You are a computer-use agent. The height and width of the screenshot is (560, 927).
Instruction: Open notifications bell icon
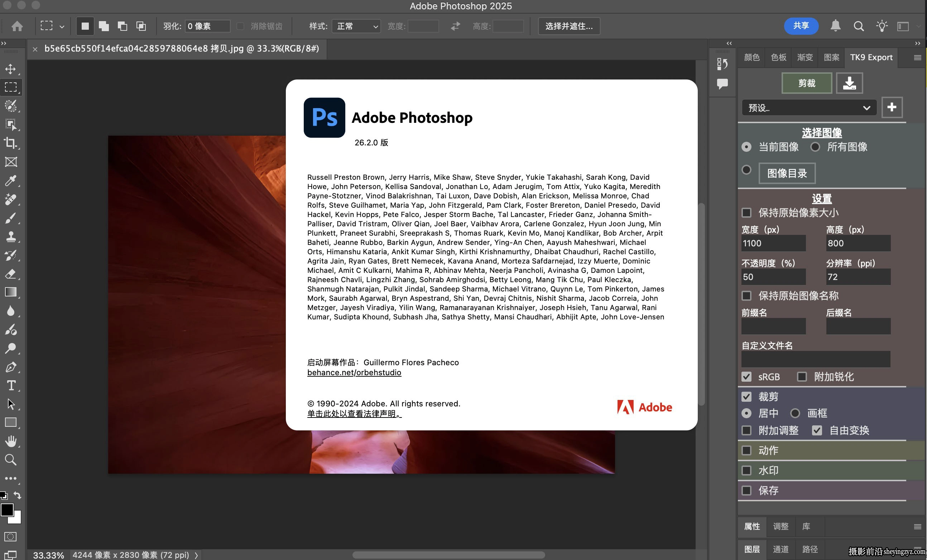pyautogui.click(x=835, y=26)
